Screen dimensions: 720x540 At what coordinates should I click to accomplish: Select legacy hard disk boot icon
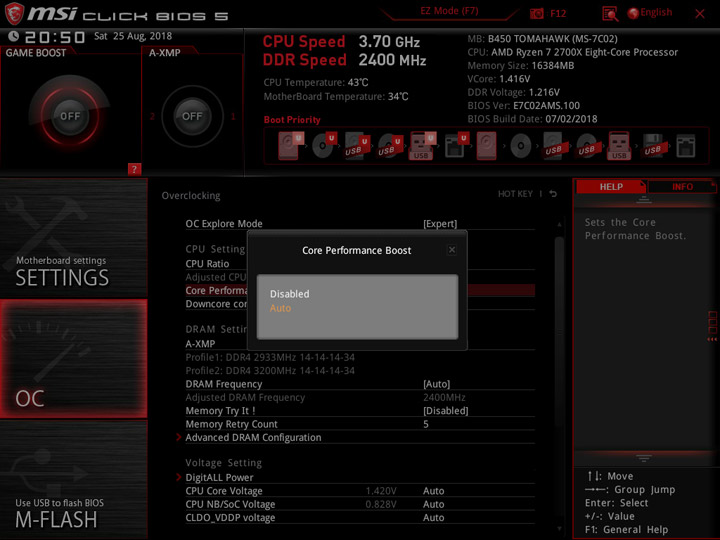click(x=486, y=146)
